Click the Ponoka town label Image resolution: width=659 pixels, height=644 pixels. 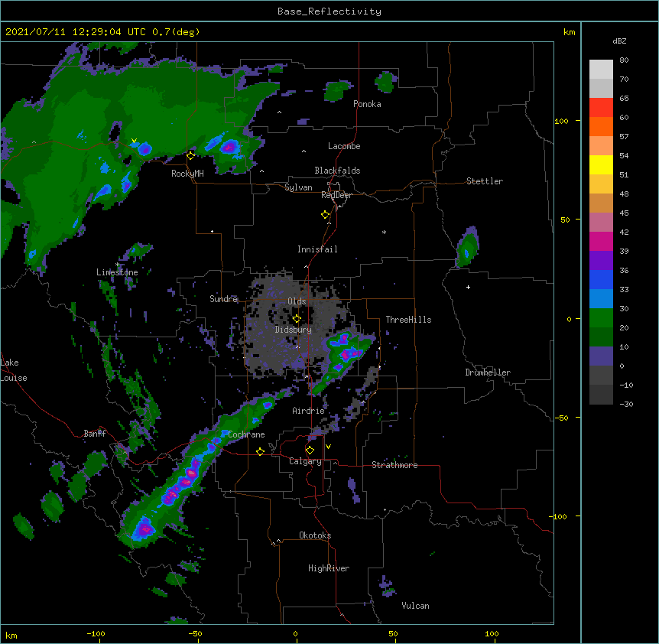[x=367, y=104]
